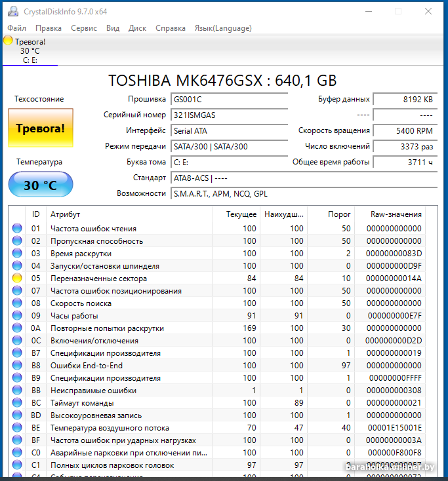Click the Наихудш... column header
The image size is (448, 481).
coord(284,214)
